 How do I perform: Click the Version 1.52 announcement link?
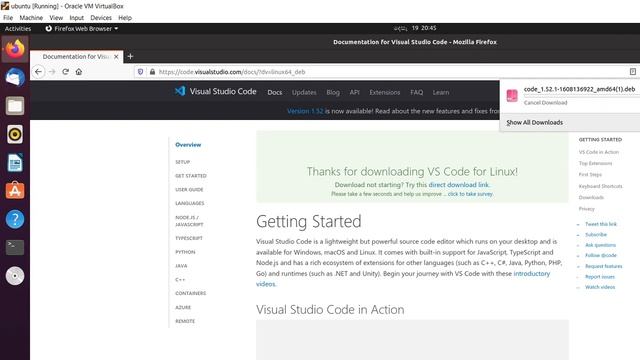[x=305, y=111]
